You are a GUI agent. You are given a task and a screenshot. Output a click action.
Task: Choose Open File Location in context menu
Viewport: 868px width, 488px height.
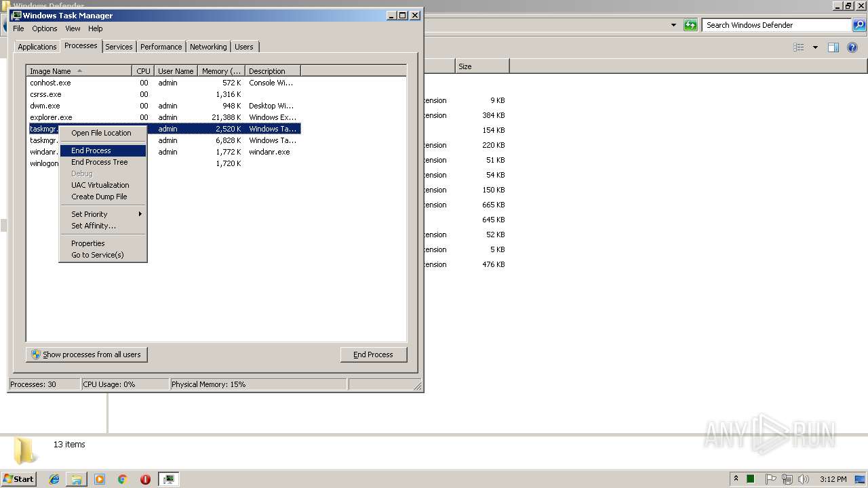[103, 133]
